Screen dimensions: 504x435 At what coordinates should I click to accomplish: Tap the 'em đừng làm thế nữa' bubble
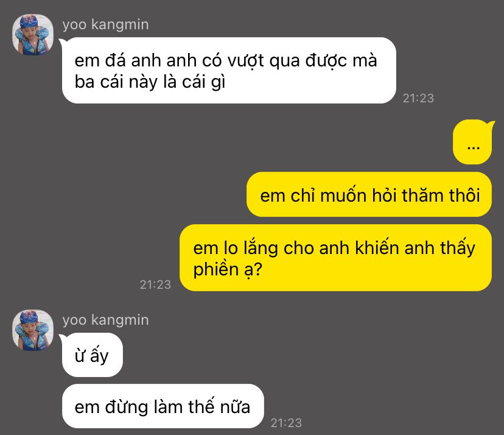(163, 406)
